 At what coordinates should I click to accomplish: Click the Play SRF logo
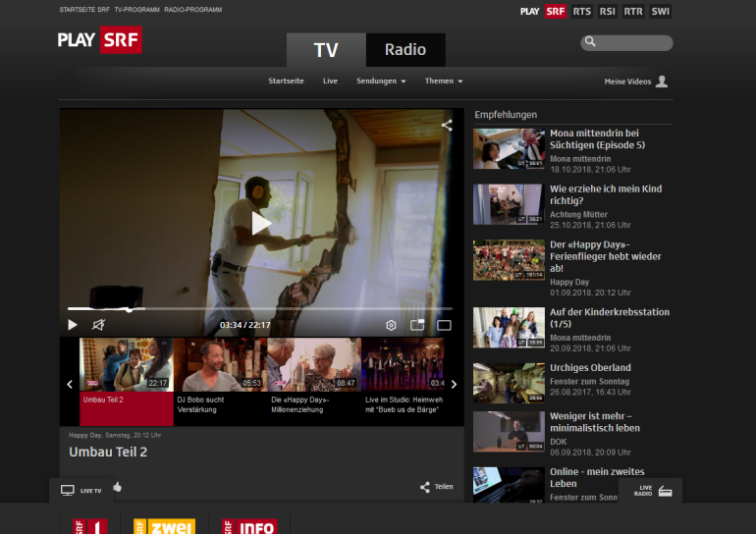click(100, 39)
